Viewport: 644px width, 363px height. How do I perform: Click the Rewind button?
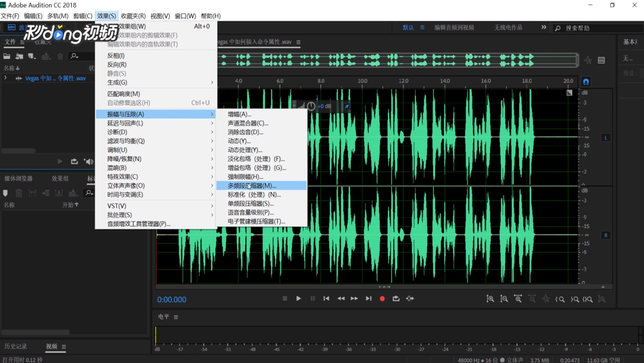pos(341,299)
